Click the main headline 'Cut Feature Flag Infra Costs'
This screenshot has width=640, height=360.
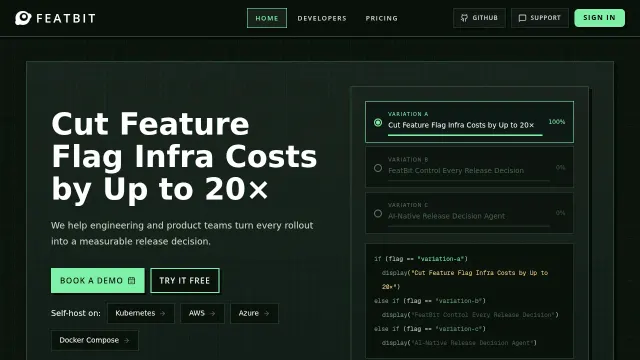click(184, 156)
